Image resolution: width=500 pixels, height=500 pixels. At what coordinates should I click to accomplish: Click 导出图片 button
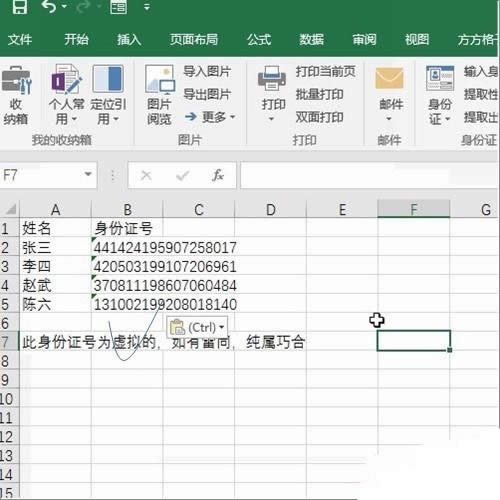coord(207,94)
